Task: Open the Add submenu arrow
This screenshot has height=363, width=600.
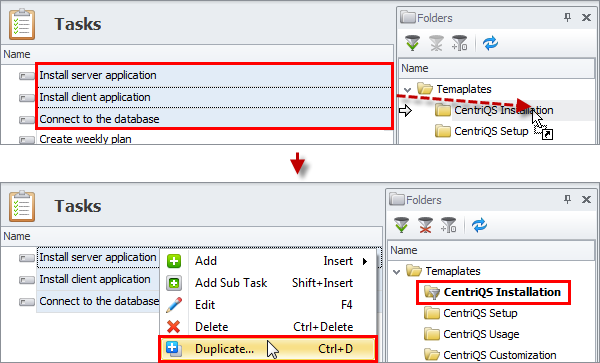Action: pyautogui.click(x=365, y=261)
